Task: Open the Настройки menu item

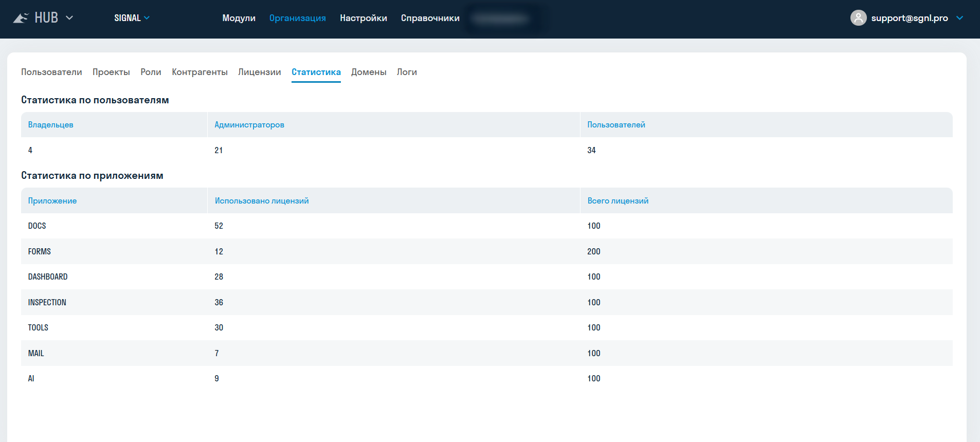Action: 364,18
